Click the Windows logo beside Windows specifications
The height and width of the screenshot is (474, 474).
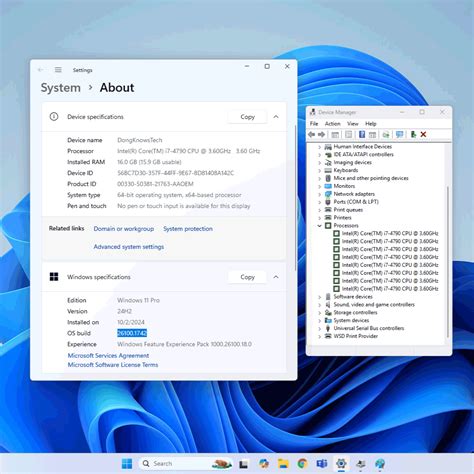point(54,277)
